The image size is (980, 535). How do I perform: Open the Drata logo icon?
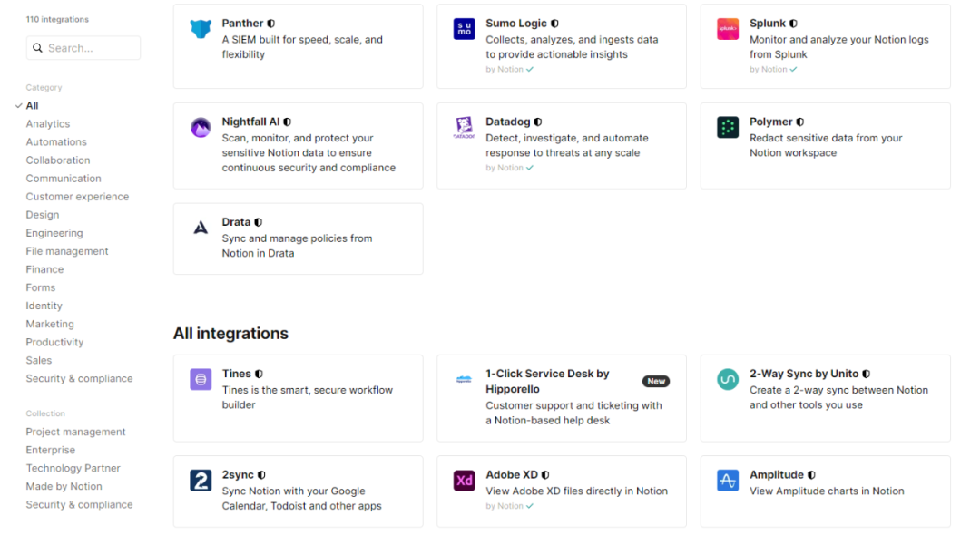(x=201, y=228)
